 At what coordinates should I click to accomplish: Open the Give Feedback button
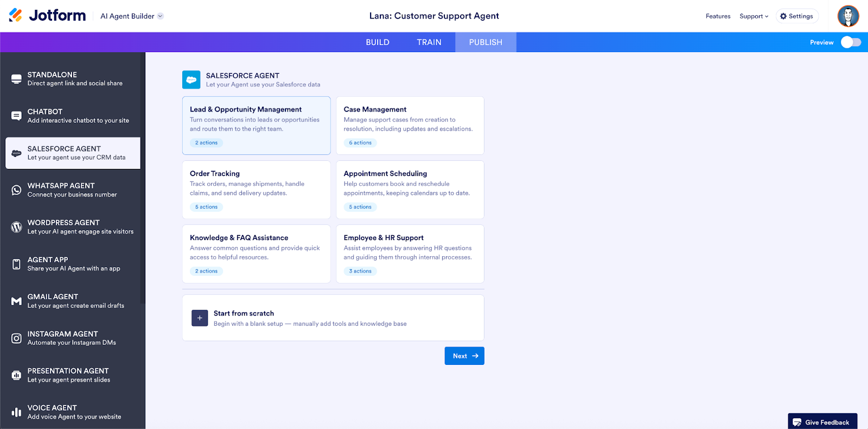tap(822, 422)
